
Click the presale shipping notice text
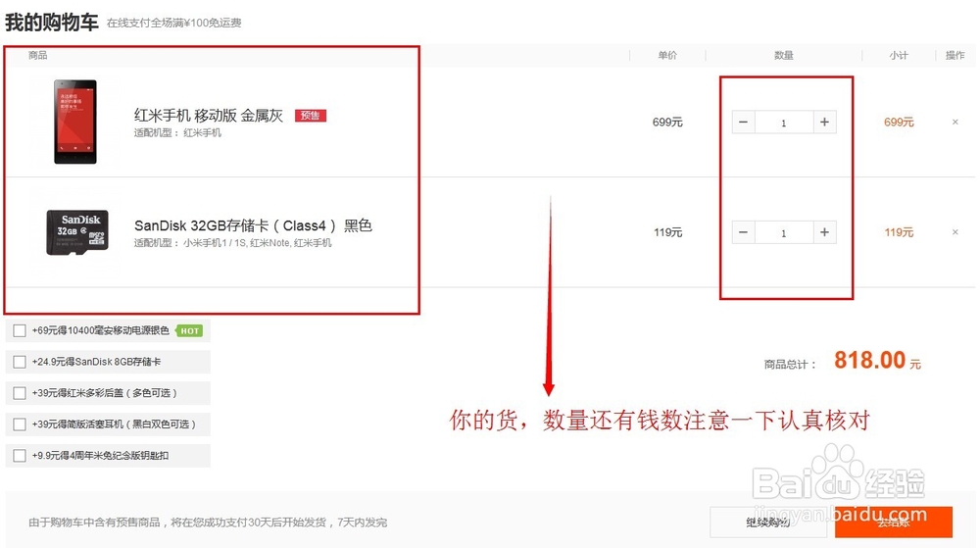pos(208,523)
